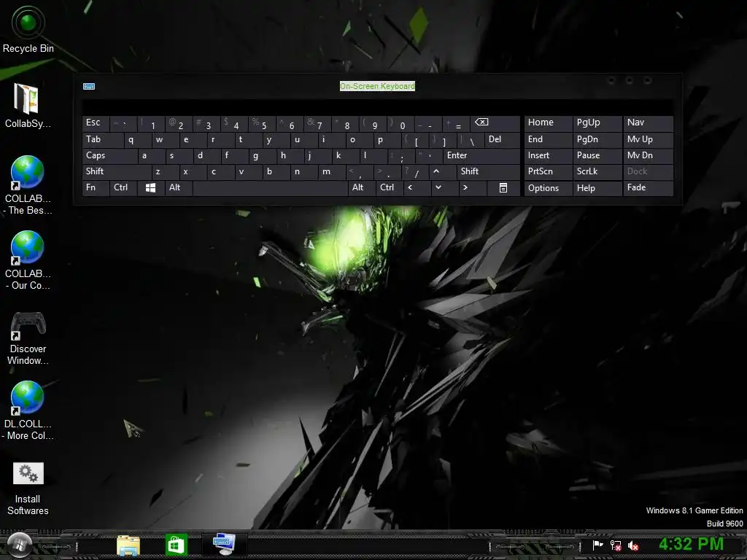Click the Help key
The width and height of the screenshot is (747, 560).
coord(597,188)
